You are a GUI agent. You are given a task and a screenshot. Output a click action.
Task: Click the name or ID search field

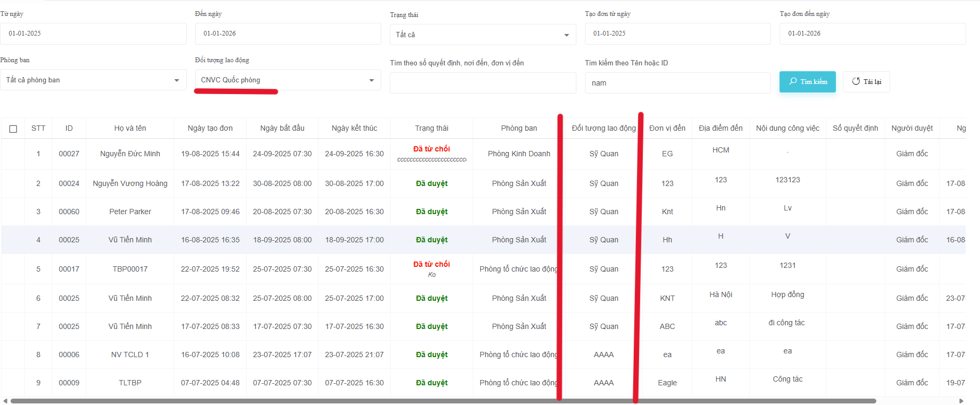point(677,83)
